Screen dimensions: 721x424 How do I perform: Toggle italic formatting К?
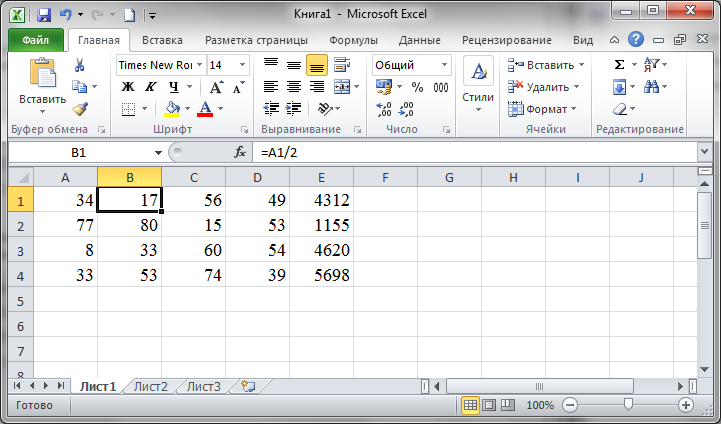click(150, 86)
